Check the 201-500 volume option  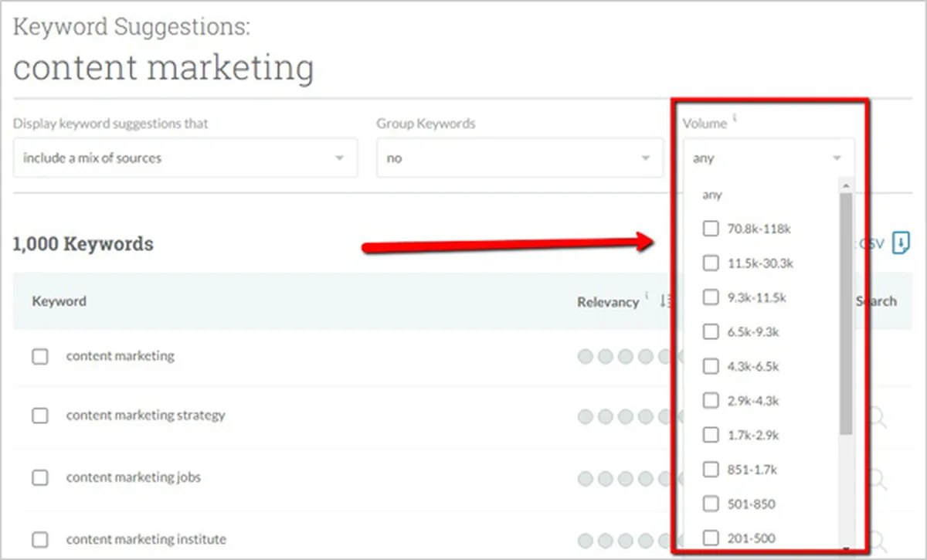coord(710,538)
